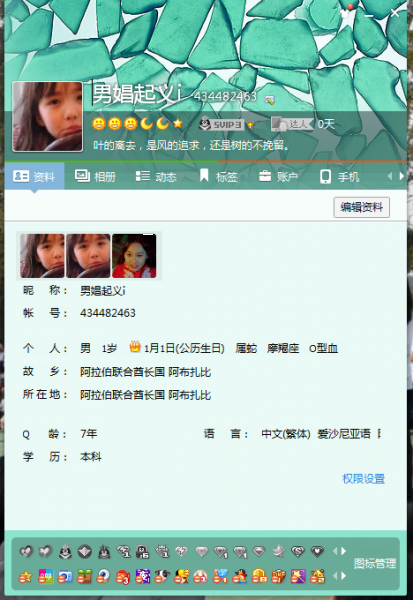The width and height of the screenshot is (413, 600).
Task: Click the language value 中文(繁体)
Action: point(286,434)
